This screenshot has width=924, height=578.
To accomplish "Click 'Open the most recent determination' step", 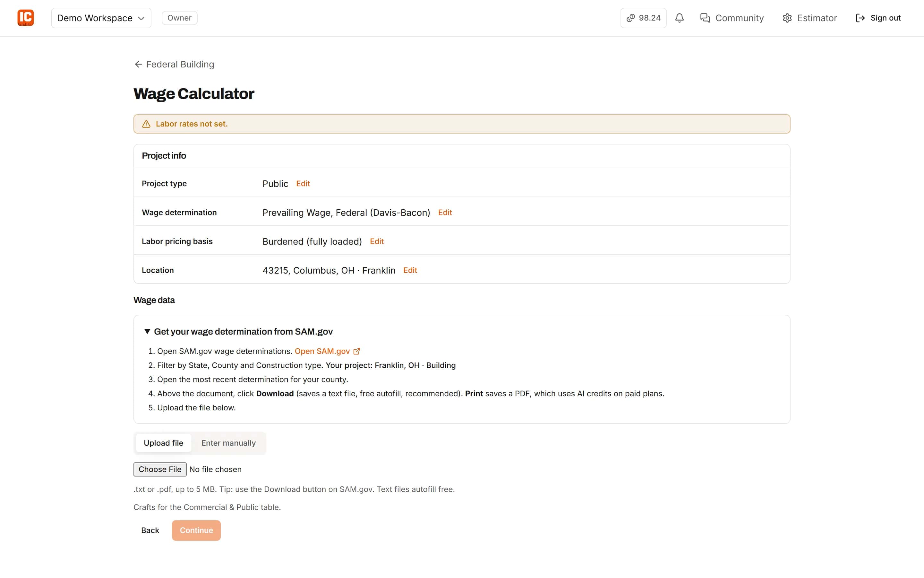I will 252,380.
